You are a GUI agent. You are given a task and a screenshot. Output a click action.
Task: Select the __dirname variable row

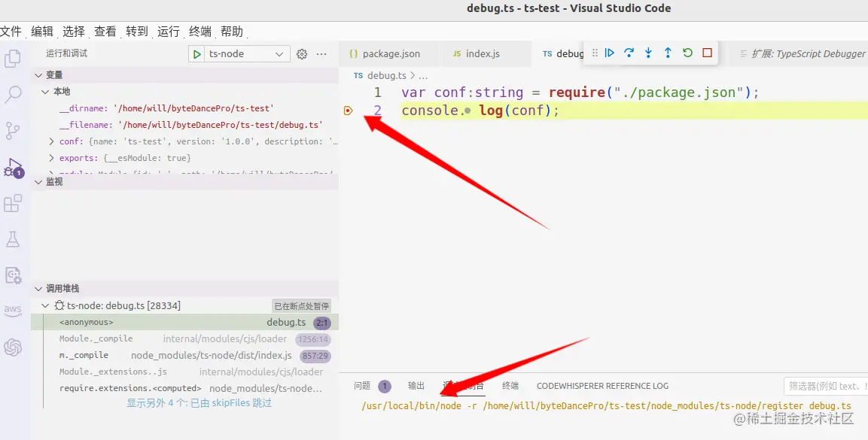click(x=184, y=108)
